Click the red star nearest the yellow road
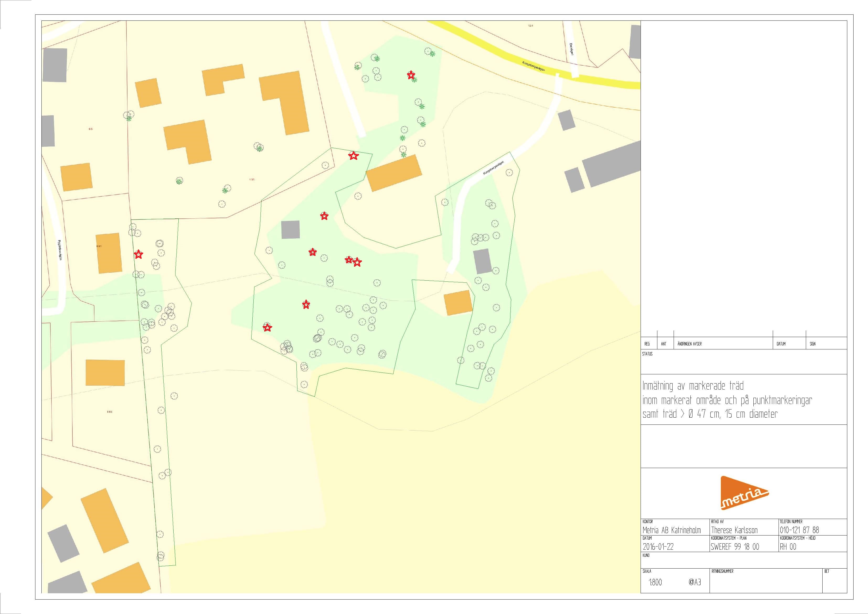 (411, 75)
